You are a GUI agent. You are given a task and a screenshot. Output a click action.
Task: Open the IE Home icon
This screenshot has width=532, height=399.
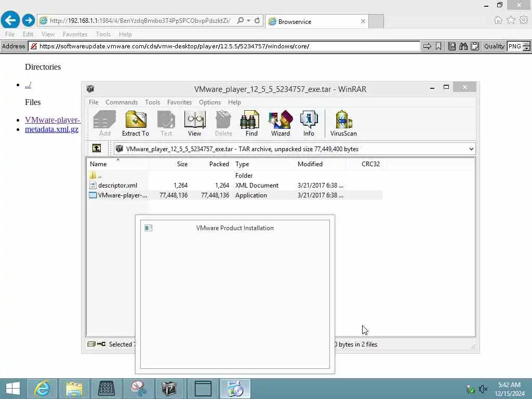coord(498,20)
